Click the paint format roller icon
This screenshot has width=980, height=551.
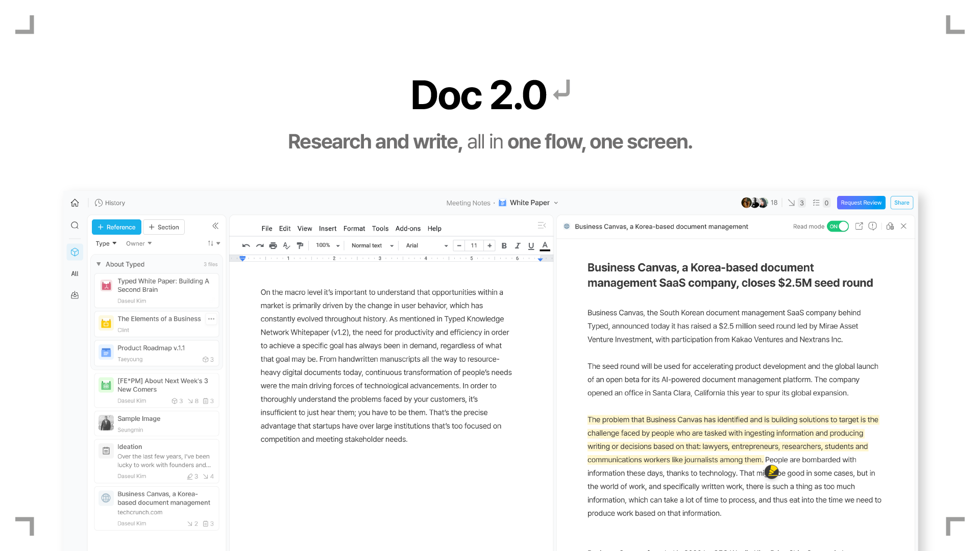300,246
